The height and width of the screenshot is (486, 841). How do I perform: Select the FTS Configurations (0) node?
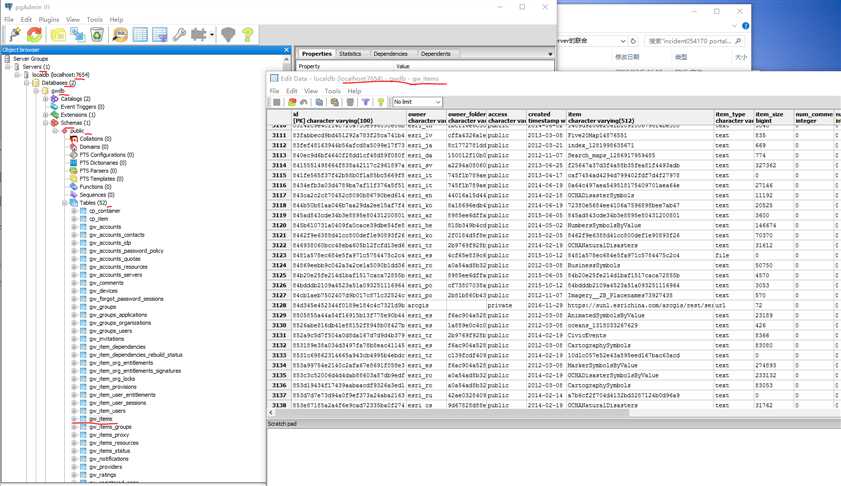pos(107,154)
